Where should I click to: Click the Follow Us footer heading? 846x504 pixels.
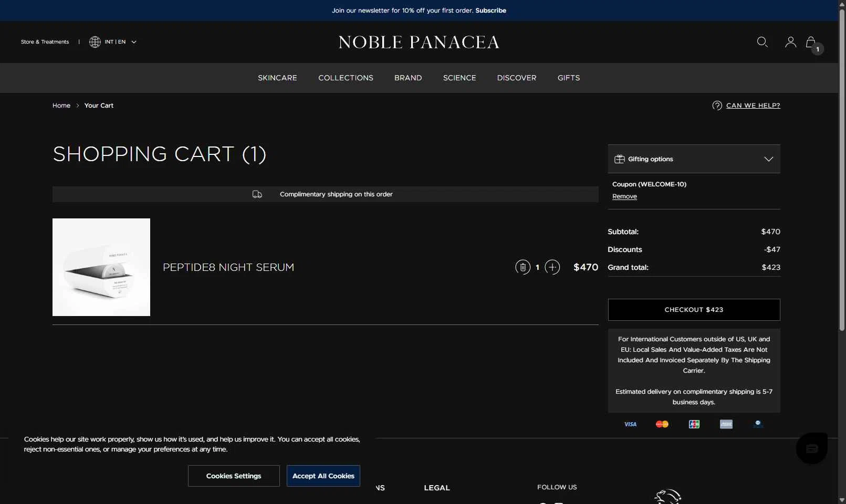[x=557, y=487]
